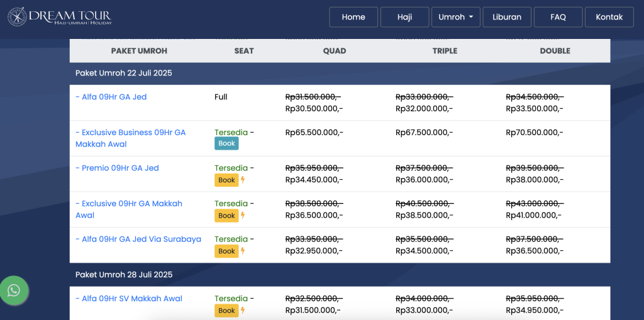Open the Haji menu item

[x=404, y=17]
